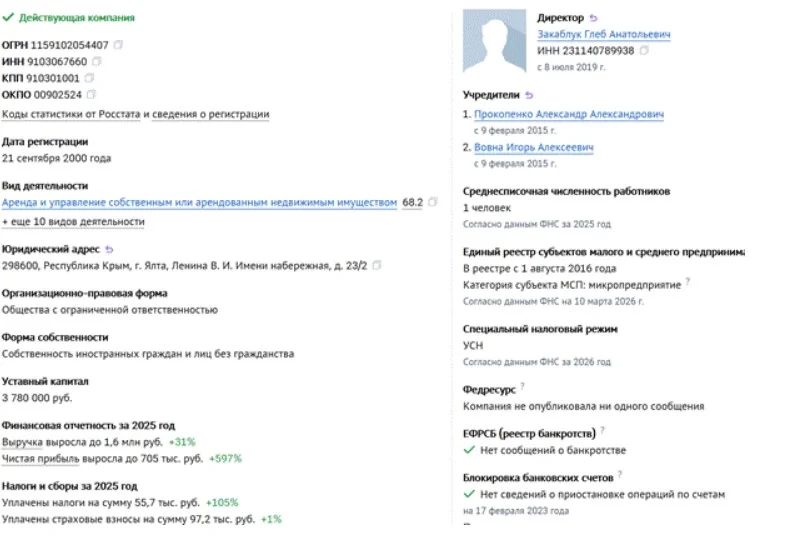
Task: Click the copy icon next to ОКПО
Action: pyautogui.click(x=92, y=95)
